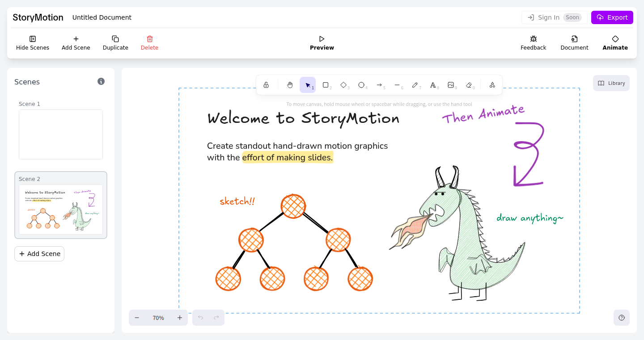Select the Hand pan tool
This screenshot has width=644, height=340.
click(290, 85)
